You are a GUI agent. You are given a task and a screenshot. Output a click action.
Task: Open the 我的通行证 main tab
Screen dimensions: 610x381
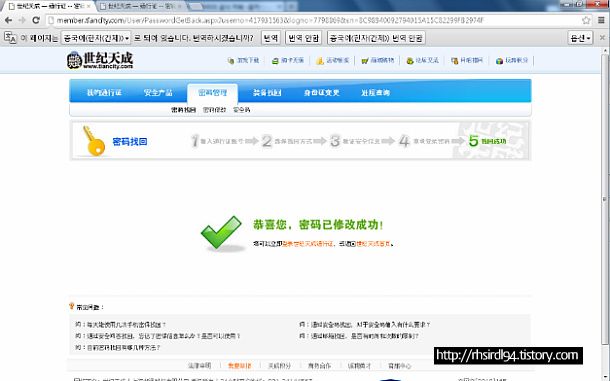(104, 93)
